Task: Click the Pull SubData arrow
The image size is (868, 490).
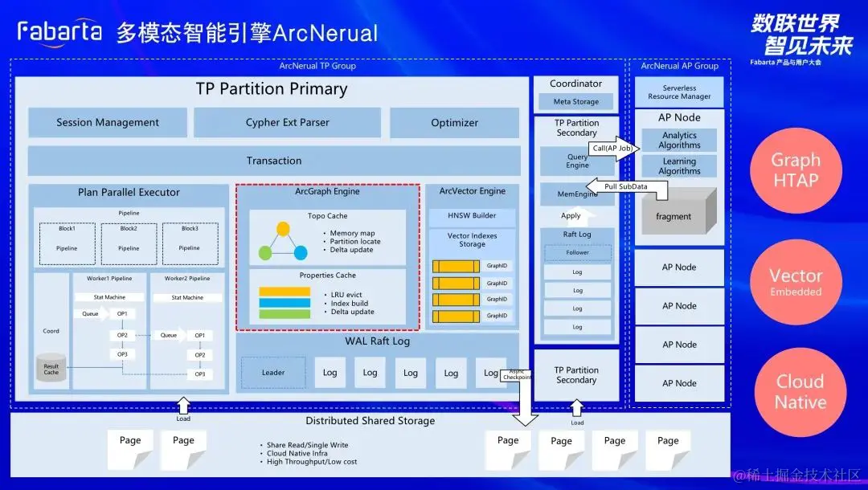Action: point(627,189)
